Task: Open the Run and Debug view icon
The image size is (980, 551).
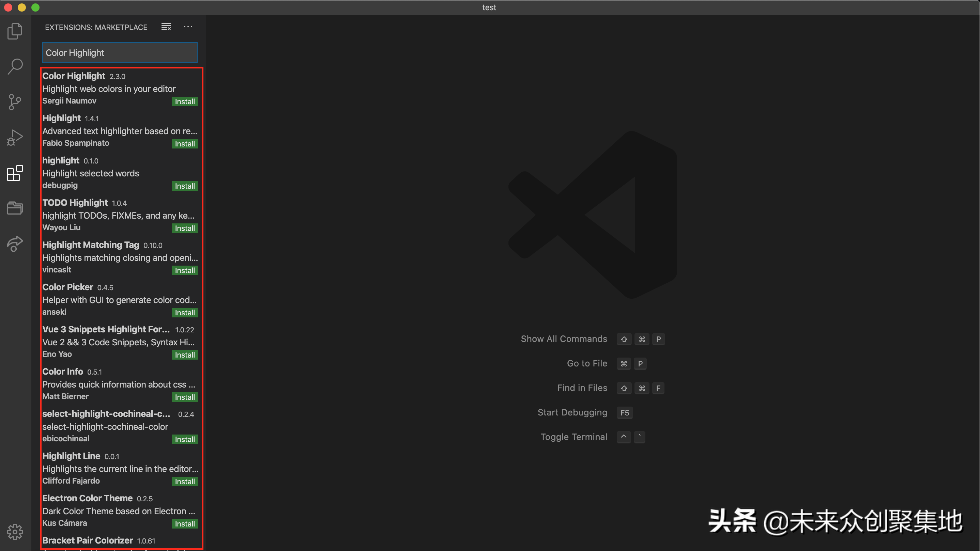Action: coord(15,137)
